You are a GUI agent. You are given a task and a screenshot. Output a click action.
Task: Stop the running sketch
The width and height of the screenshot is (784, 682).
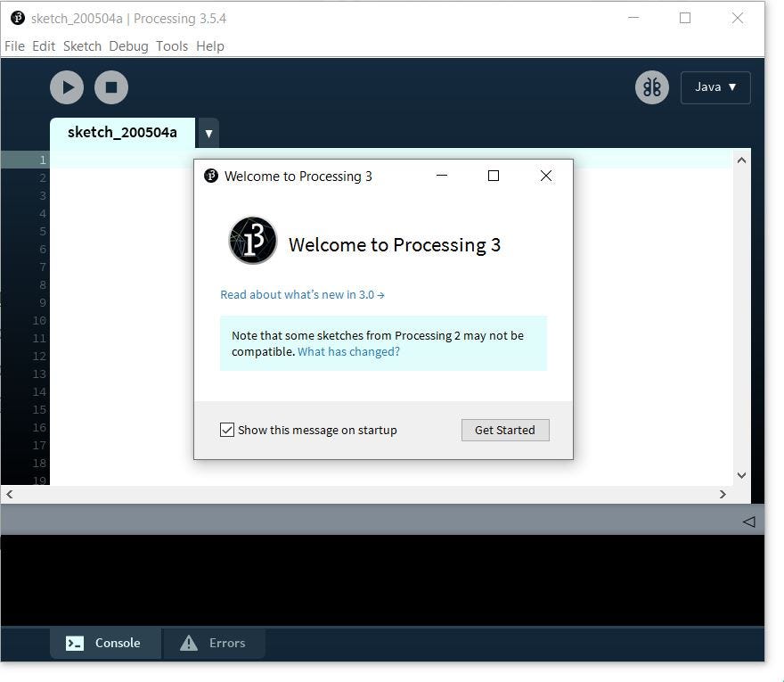pyautogui.click(x=111, y=87)
